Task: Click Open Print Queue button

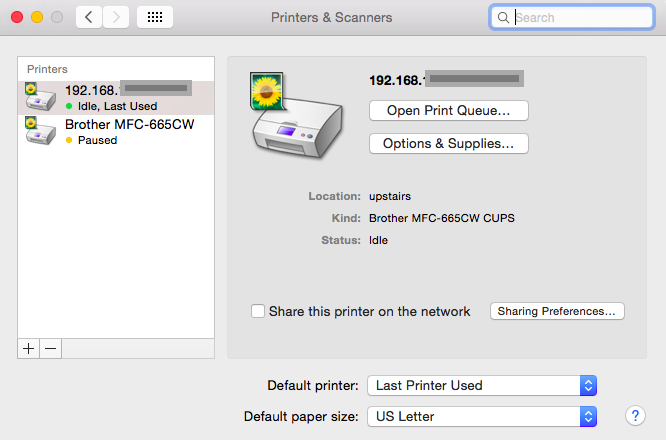Action: click(448, 109)
